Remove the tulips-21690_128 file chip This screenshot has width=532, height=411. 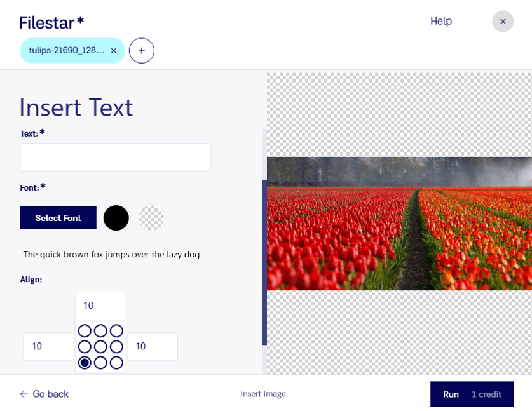tap(114, 51)
